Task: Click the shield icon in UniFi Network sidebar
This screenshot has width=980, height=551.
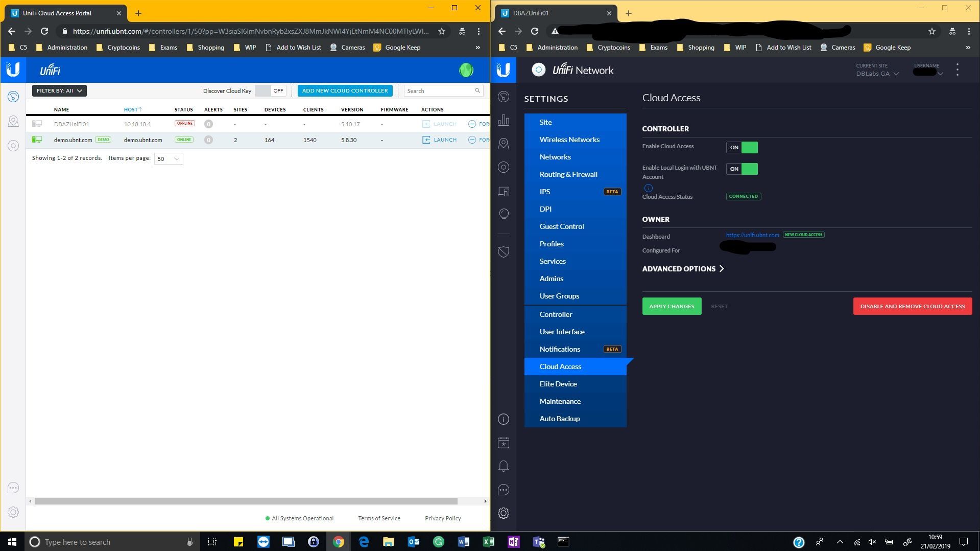Action: point(504,252)
